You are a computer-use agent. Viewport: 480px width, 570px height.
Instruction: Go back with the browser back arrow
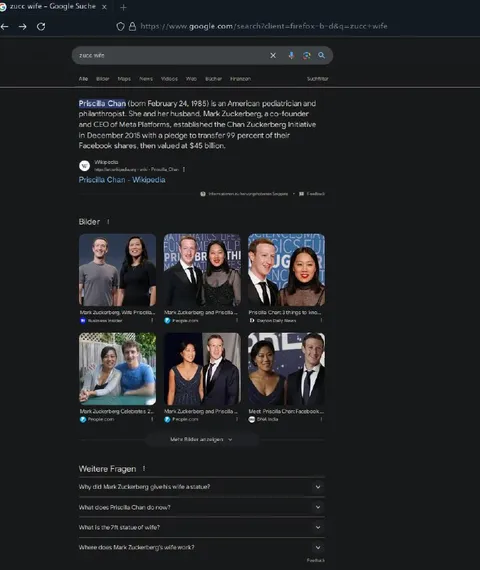coord(4,27)
